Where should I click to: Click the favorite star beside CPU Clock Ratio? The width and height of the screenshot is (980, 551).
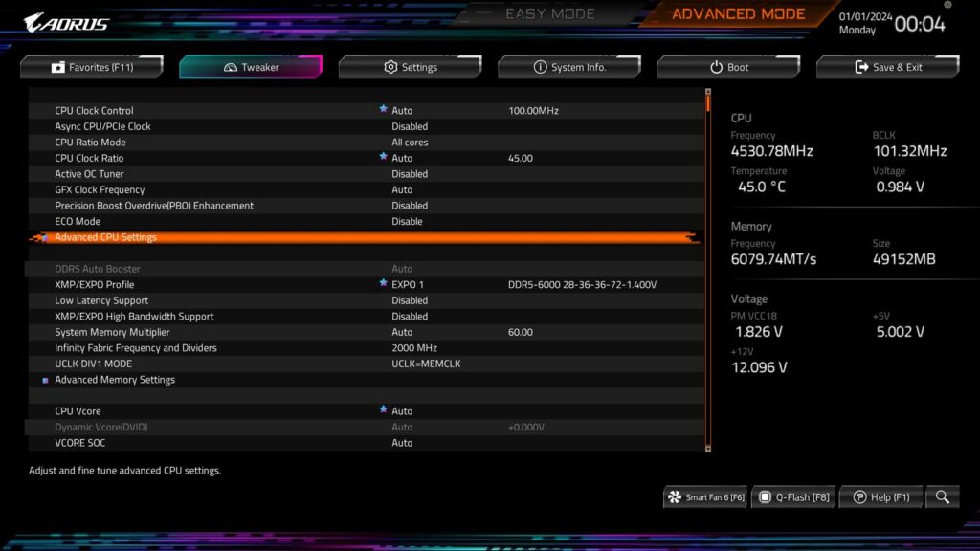click(383, 156)
